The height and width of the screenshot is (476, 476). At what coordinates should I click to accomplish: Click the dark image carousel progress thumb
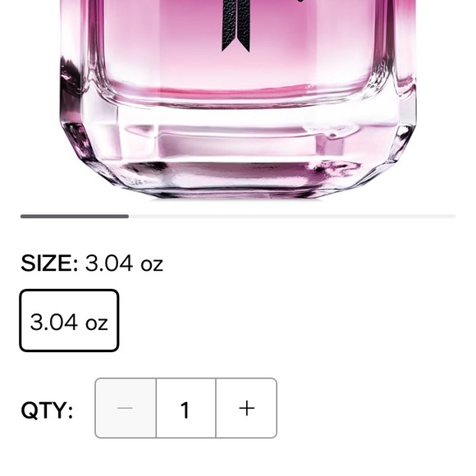pyautogui.click(x=75, y=217)
